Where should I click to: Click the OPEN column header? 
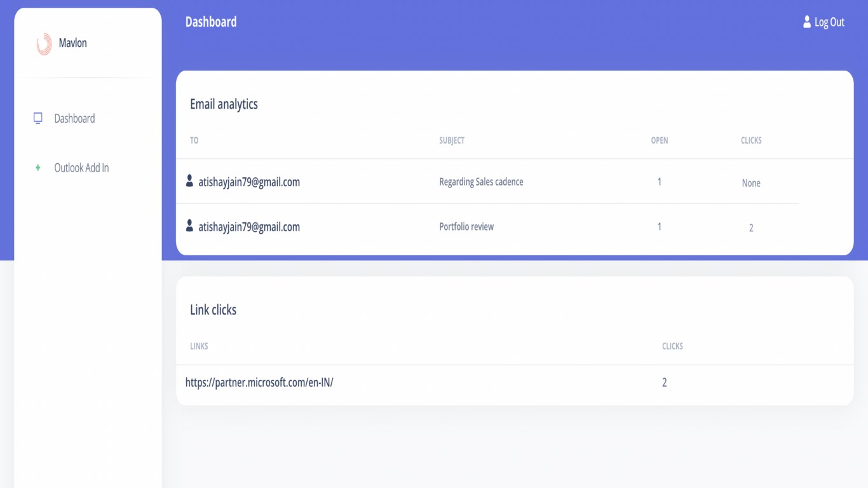pyautogui.click(x=660, y=140)
